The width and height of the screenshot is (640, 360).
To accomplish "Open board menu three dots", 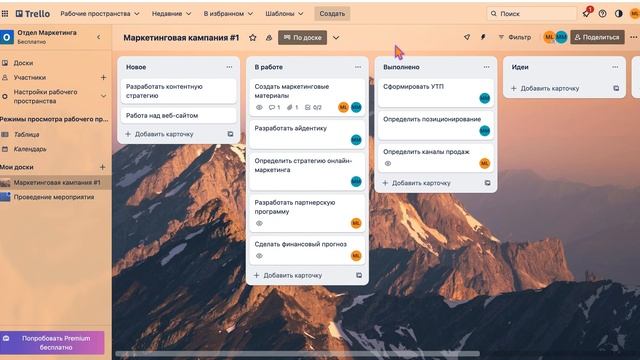I will tap(633, 37).
